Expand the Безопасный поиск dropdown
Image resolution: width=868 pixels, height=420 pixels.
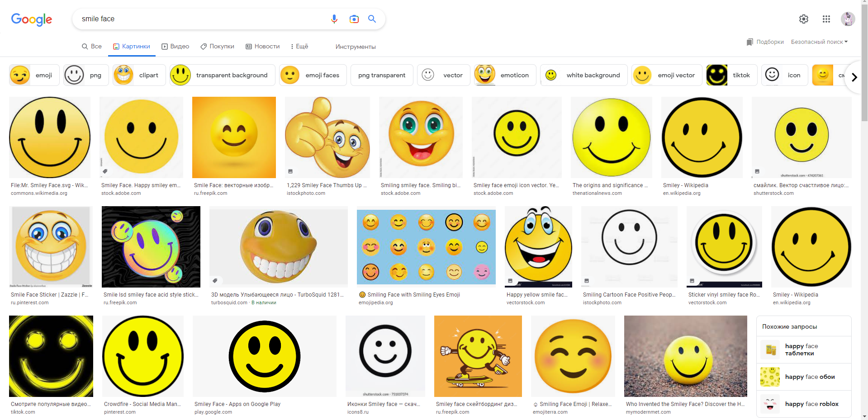819,42
